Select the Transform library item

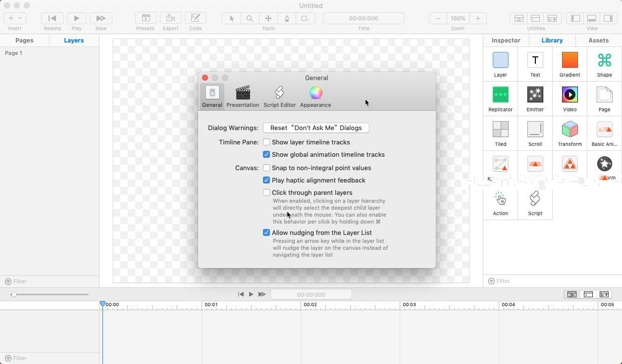(570, 134)
